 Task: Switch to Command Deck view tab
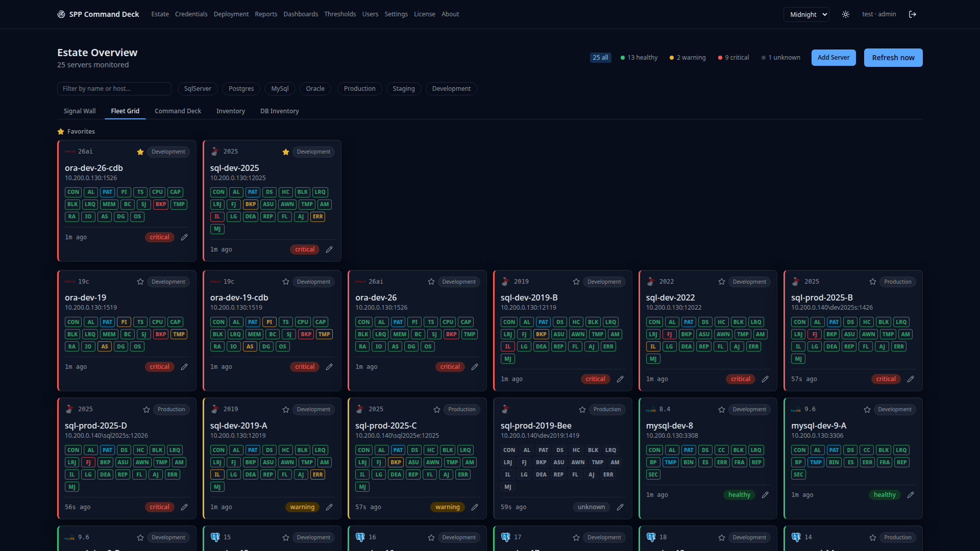point(178,111)
